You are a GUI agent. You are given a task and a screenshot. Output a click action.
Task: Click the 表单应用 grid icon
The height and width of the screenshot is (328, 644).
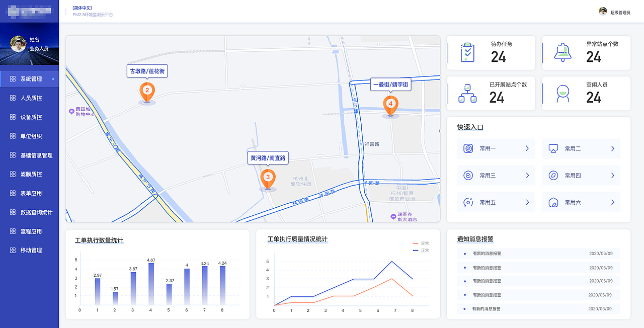click(x=13, y=193)
